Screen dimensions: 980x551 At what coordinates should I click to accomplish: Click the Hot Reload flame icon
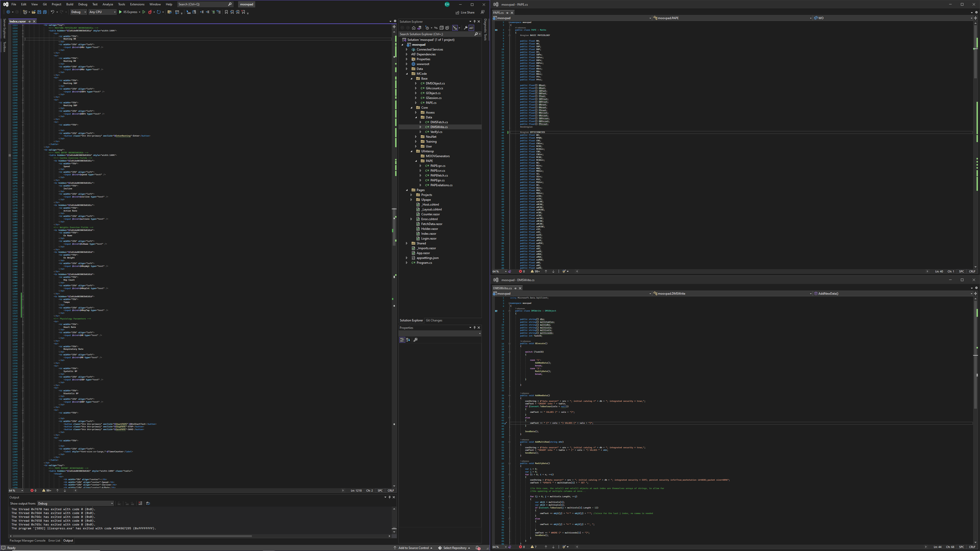pyautogui.click(x=150, y=12)
